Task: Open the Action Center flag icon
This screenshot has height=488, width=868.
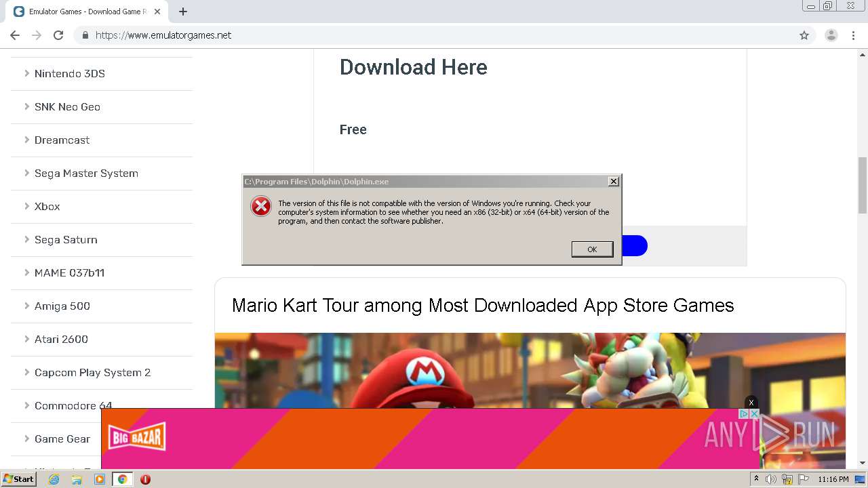Action: click(804, 479)
